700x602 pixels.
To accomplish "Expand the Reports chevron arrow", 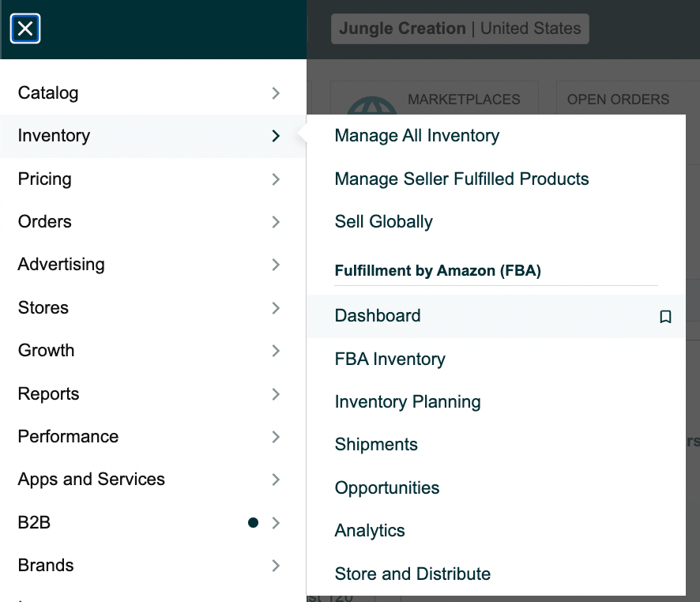I will (x=276, y=394).
